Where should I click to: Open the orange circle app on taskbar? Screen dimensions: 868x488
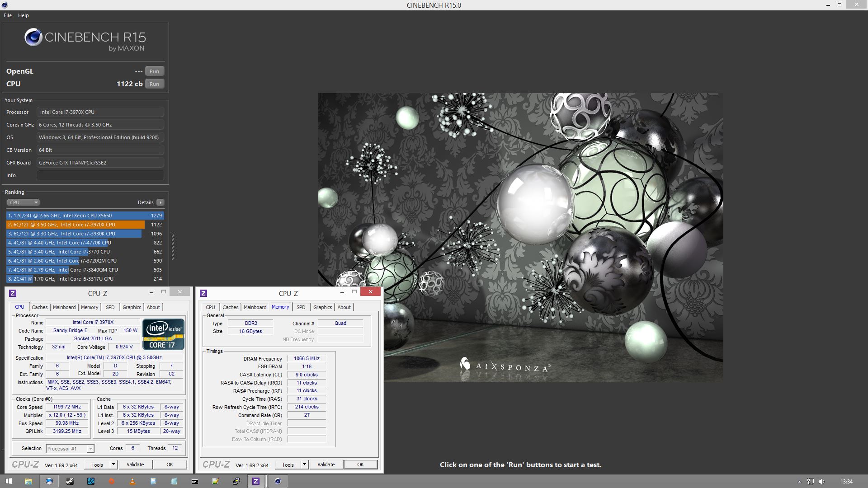coord(112,481)
